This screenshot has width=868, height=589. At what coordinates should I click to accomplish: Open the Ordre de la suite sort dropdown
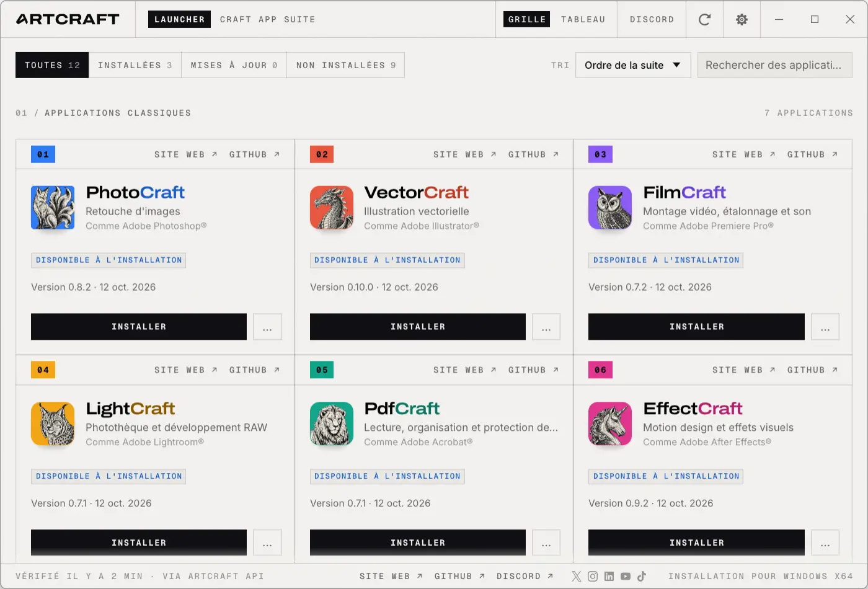point(633,65)
